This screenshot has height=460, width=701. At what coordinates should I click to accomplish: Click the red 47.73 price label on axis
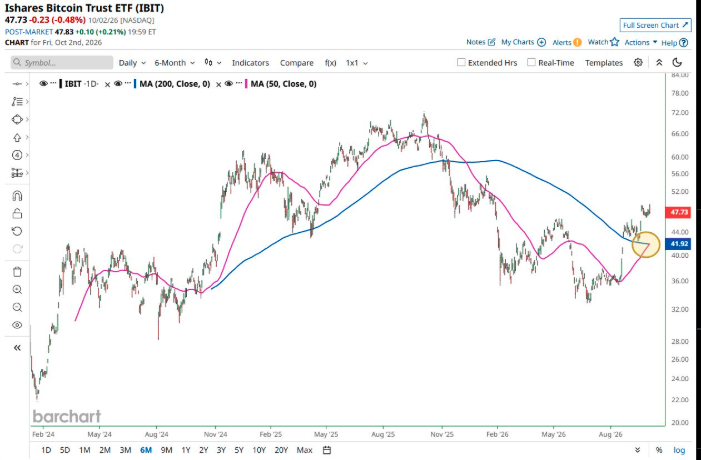tap(679, 212)
